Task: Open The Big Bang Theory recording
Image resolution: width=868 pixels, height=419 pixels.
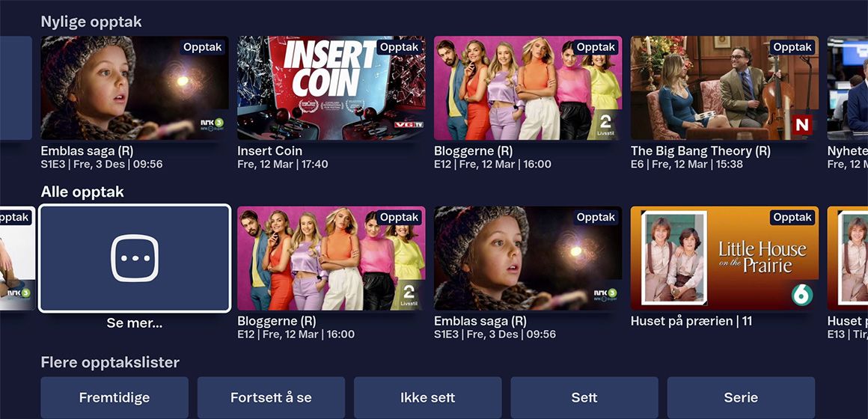Action: [x=724, y=88]
